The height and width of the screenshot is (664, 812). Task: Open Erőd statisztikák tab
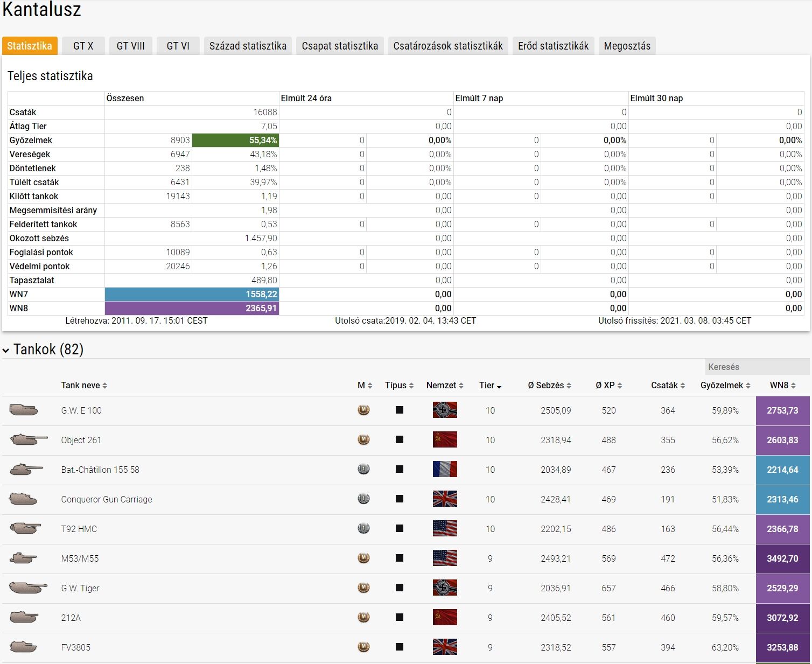click(x=554, y=46)
